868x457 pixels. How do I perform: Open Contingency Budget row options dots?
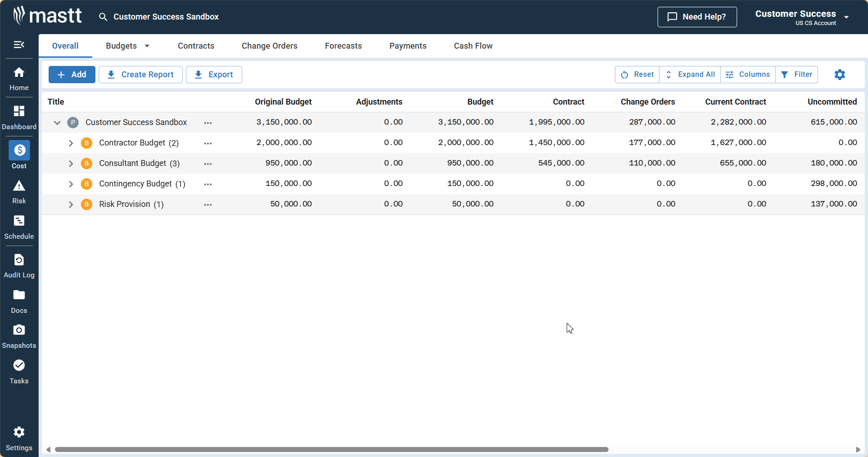[x=208, y=184]
